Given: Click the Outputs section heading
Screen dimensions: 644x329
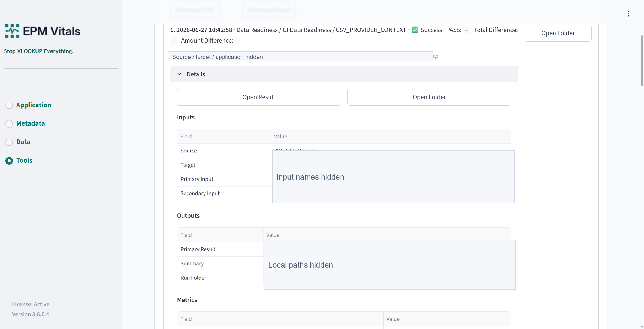Looking at the screenshot, I should pos(188,216).
